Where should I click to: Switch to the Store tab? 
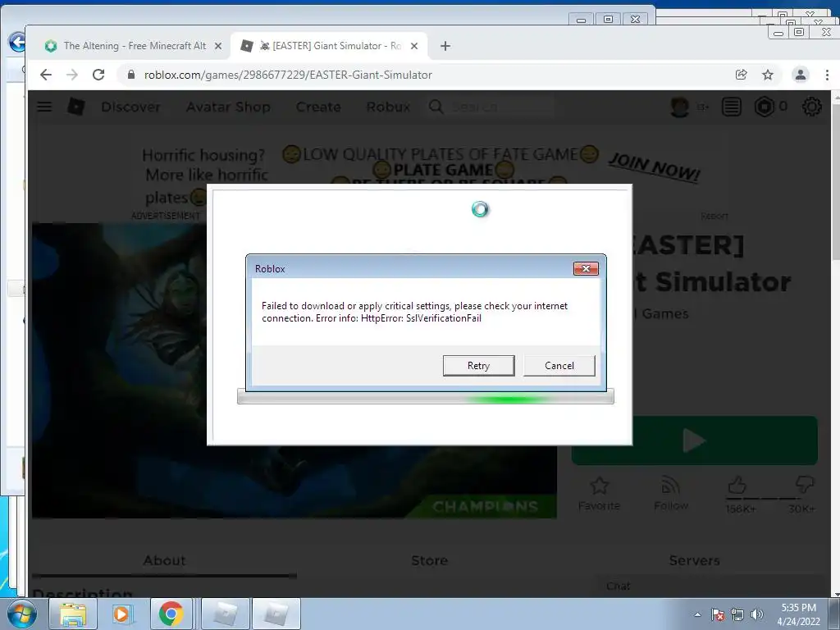[x=429, y=561]
